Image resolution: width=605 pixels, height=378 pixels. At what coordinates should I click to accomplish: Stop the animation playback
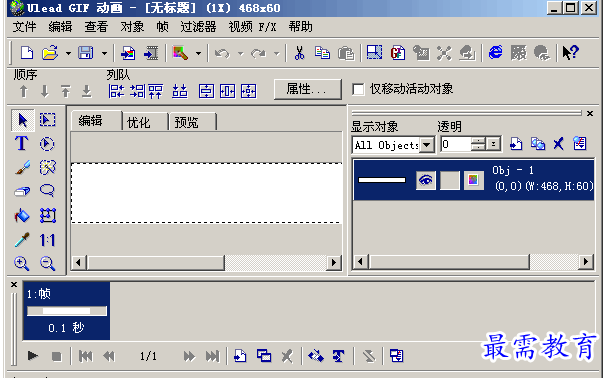tap(57, 356)
